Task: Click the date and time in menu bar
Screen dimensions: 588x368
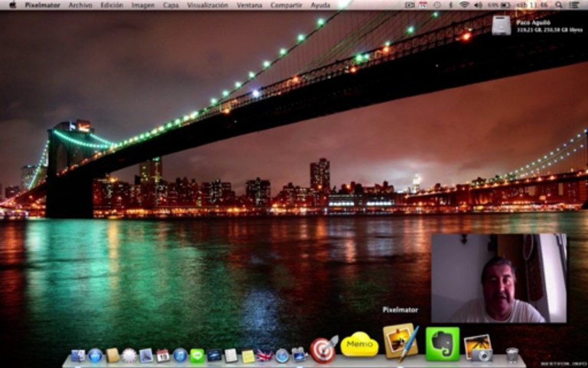Action: click(x=532, y=5)
